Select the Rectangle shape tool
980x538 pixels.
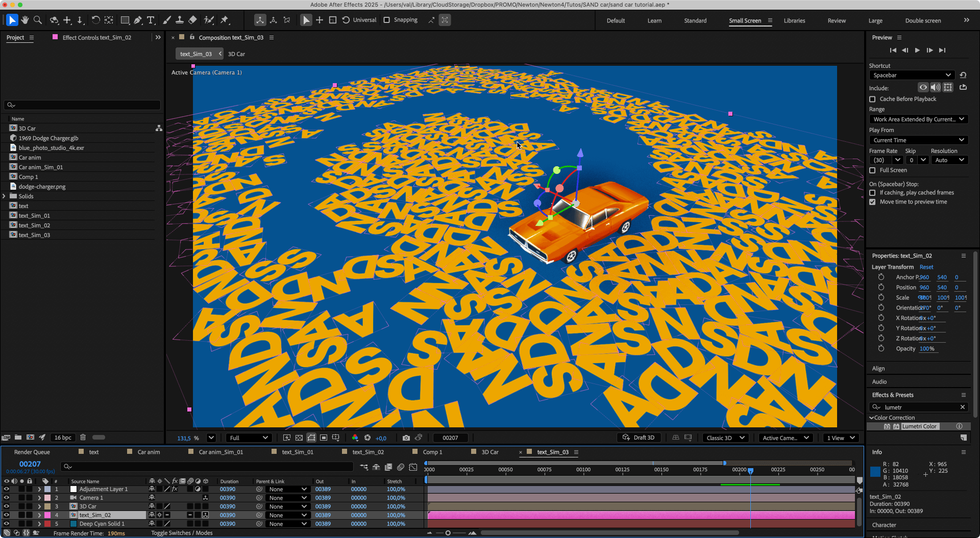coord(125,20)
